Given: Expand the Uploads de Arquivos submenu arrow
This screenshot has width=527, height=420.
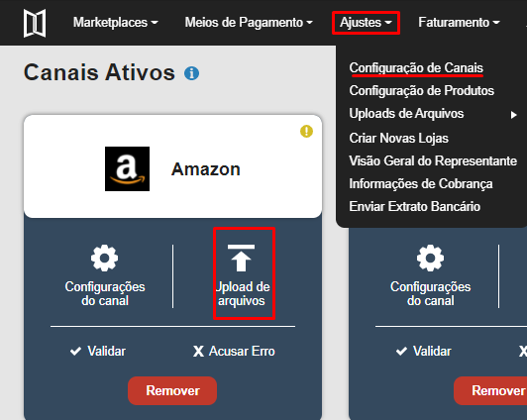Looking at the screenshot, I should (x=513, y=115).
